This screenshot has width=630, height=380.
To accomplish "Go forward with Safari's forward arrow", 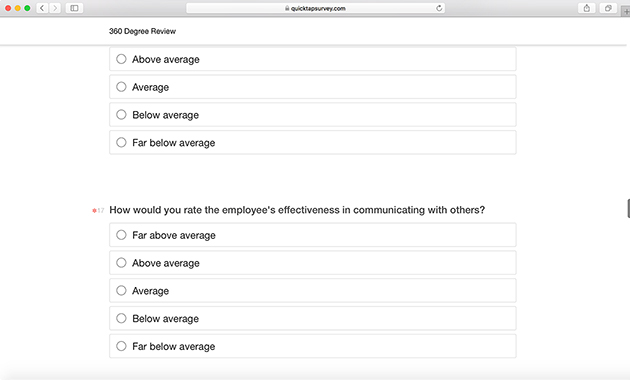I will [x=55, y=8].
